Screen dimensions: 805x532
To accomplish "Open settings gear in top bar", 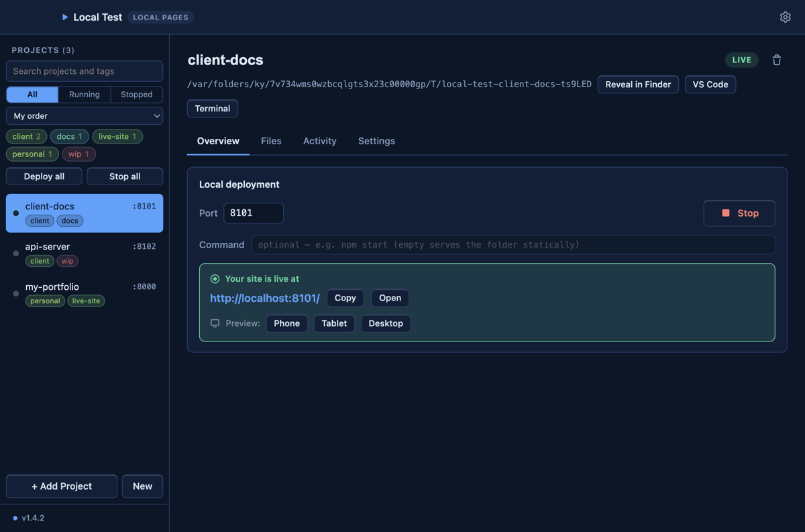I will [785, 17].
